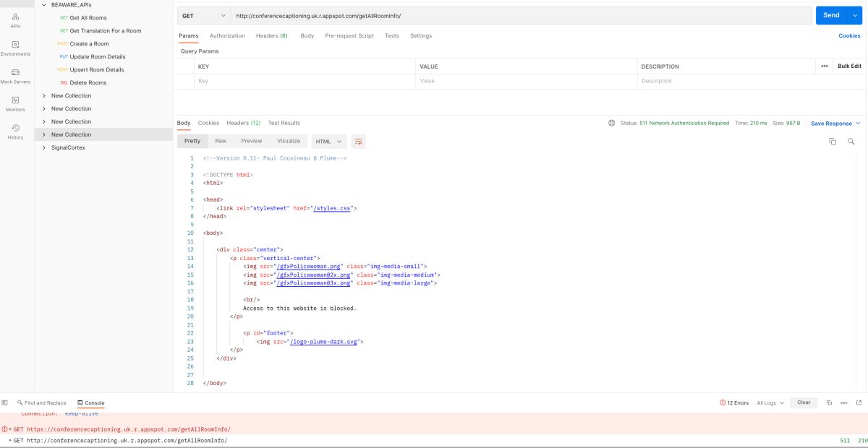Open the History sidebar section
Screen dimensions: 868x448
[15, 132]
